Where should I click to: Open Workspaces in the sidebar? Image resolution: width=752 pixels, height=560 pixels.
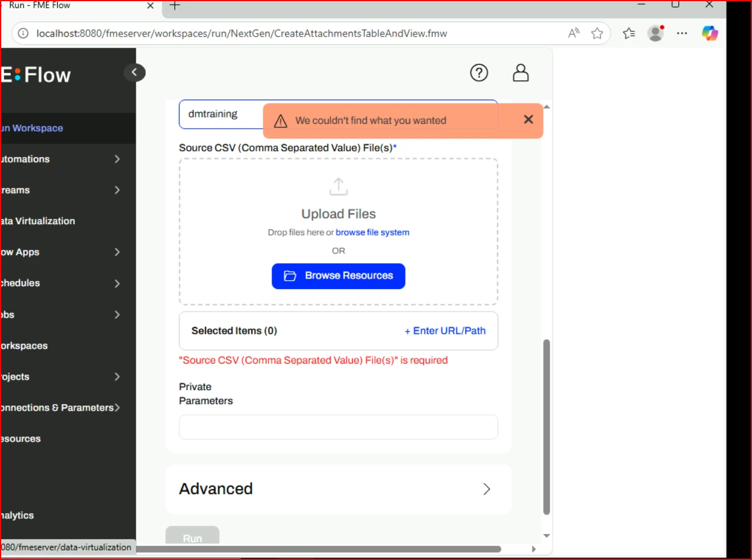(x=24, y=346)
